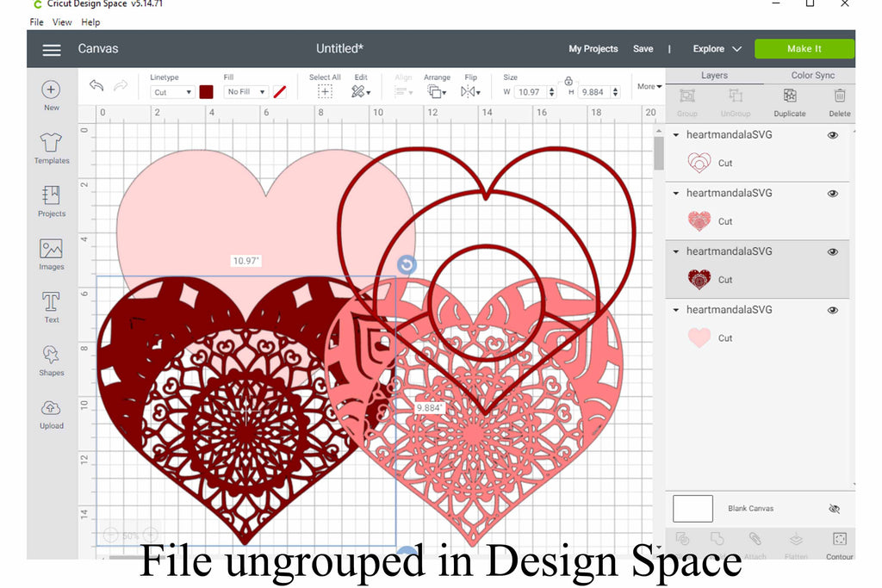Expand the More toolbar options
The image size is (882, 588).
click(x=649, y=87)
